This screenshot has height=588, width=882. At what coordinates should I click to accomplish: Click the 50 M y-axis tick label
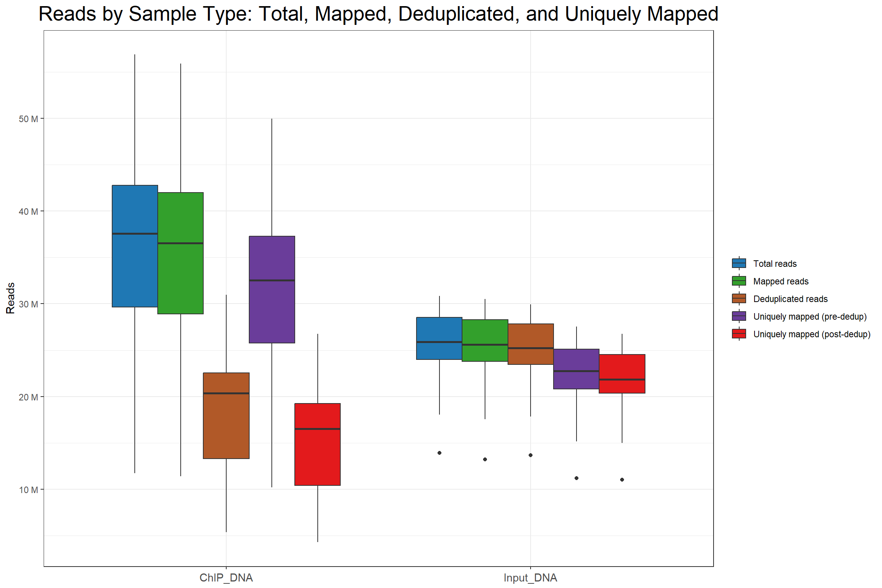tap(28, 119)
